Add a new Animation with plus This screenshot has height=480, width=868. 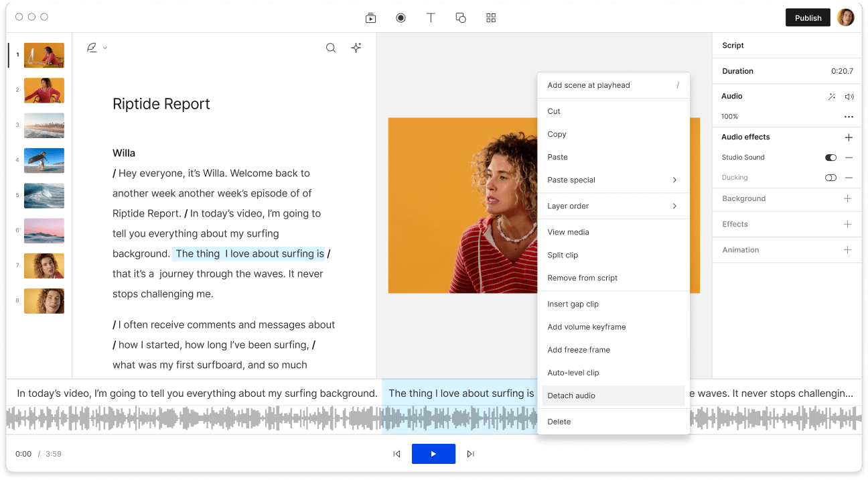click(848, 250)
